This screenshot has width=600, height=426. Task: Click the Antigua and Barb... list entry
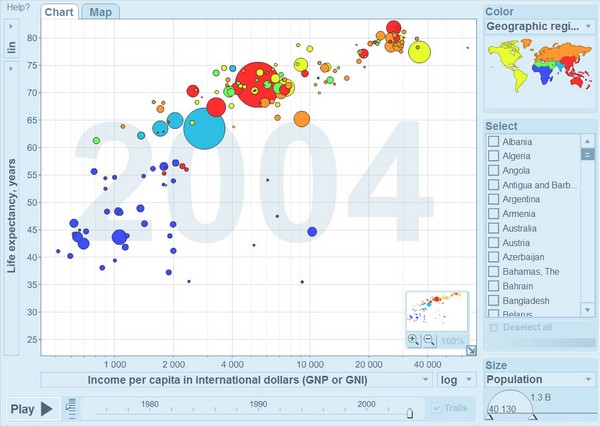point(540,185)
